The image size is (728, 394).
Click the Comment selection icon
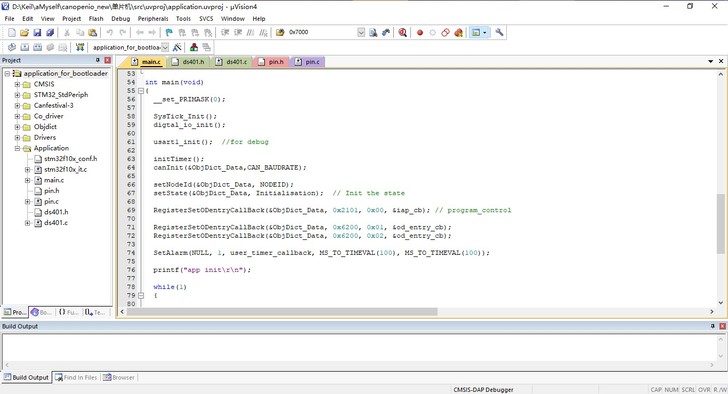click(251, 32)
